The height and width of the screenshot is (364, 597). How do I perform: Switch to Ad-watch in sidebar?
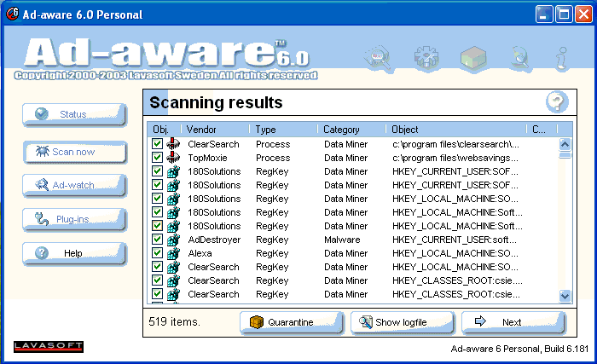(x=74, y=184)
